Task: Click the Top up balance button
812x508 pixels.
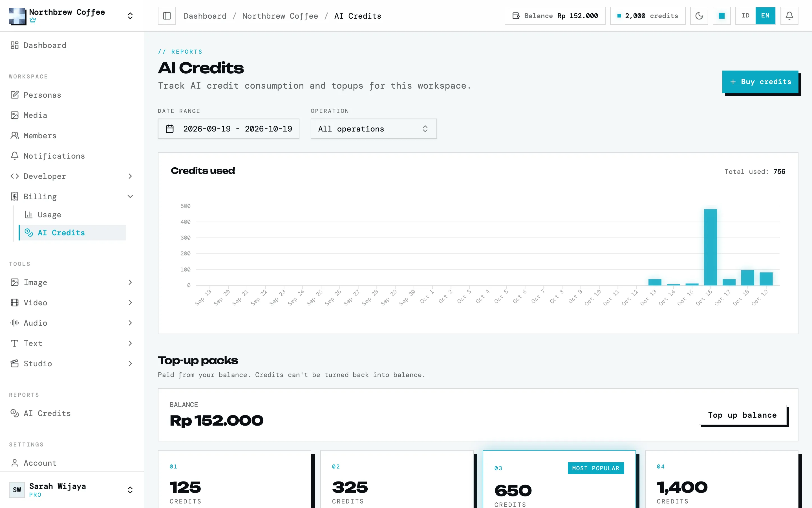Action: tap(743, 415)
